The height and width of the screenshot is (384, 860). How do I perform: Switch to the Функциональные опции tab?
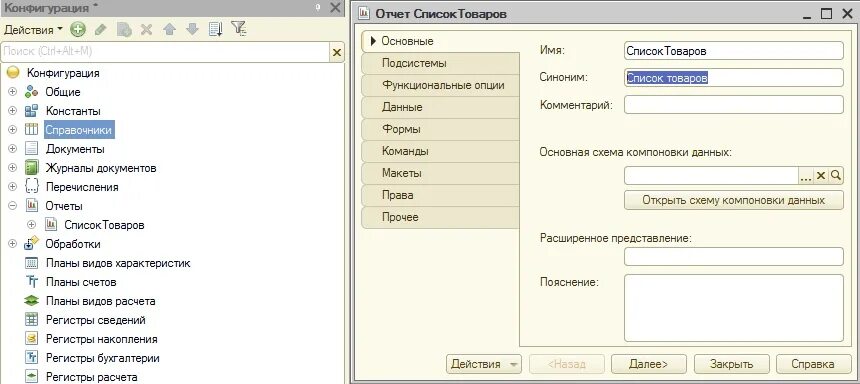440,86
